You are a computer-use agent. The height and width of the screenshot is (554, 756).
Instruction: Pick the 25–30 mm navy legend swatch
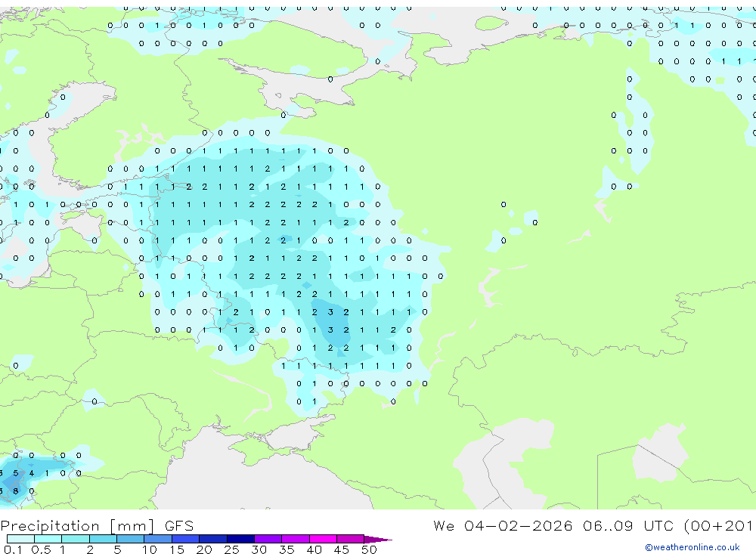click(x=240, y=539)
